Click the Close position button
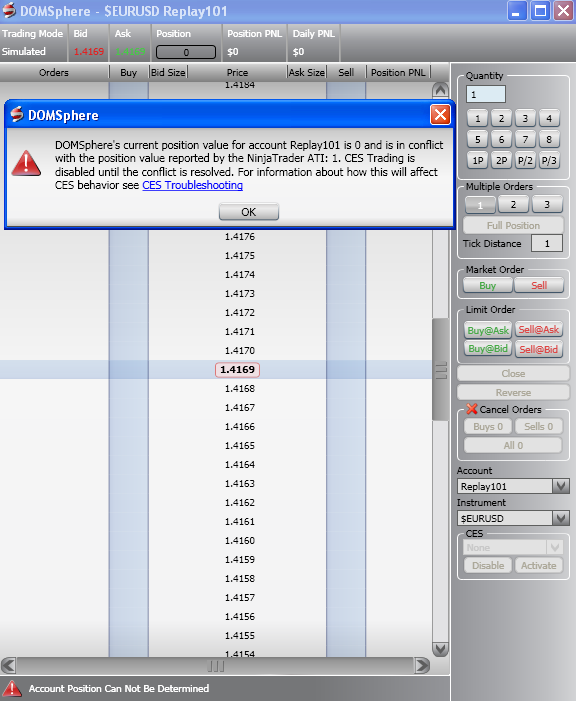 tap(513, 373)
